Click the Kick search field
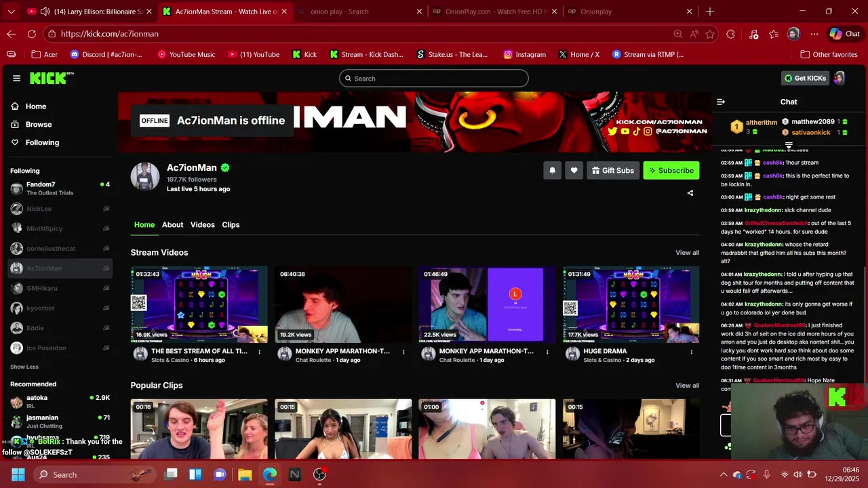 (x=434, y=79)
